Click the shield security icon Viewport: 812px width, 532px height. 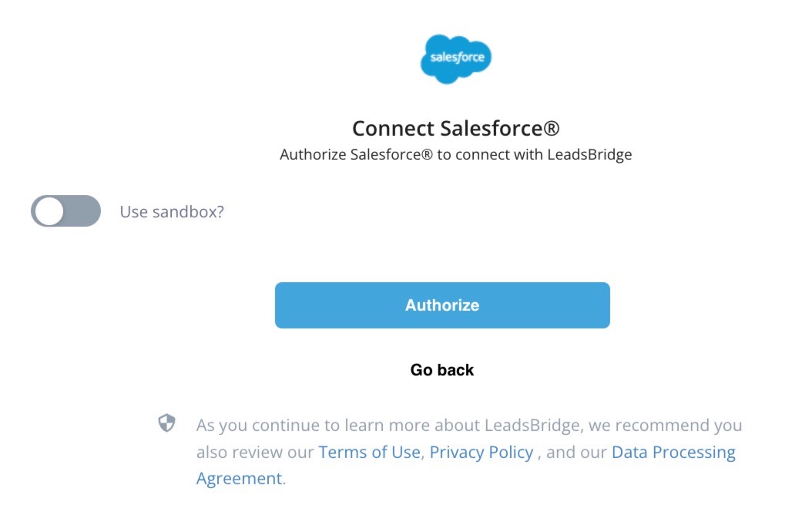click(167, 423)
